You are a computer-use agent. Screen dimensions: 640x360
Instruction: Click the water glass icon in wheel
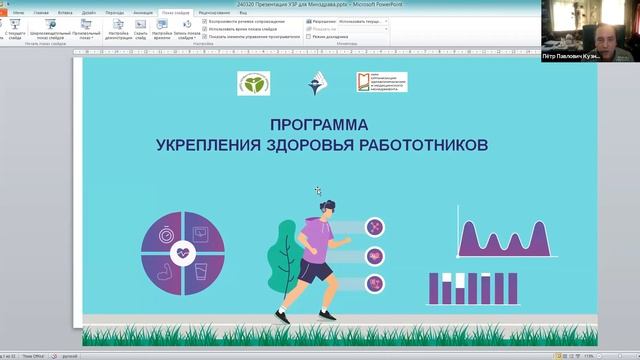[x=200, y=272]
